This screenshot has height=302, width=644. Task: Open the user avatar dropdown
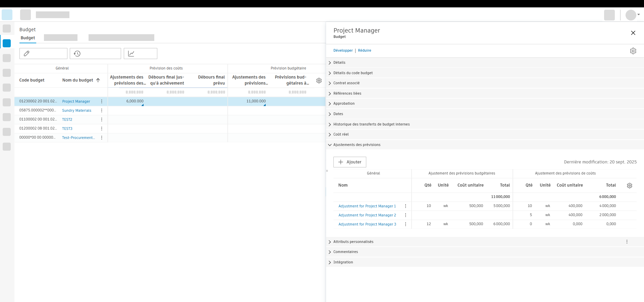click(x=633, y=15)
